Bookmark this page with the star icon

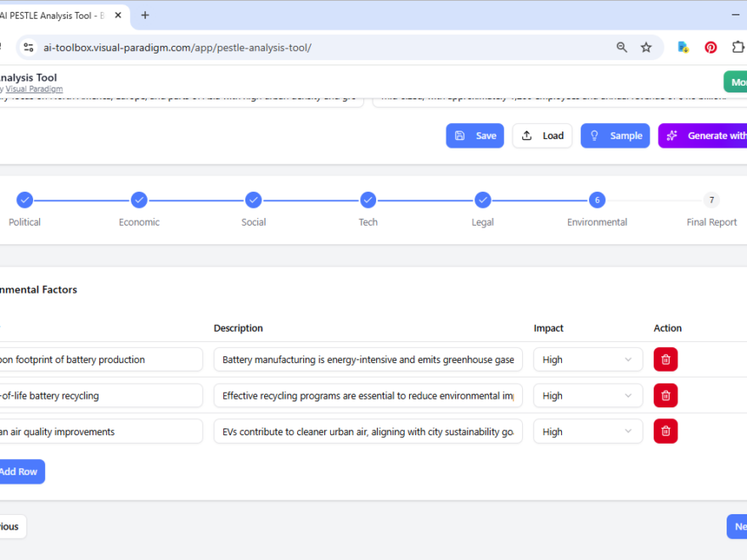[x=646, y=47]
